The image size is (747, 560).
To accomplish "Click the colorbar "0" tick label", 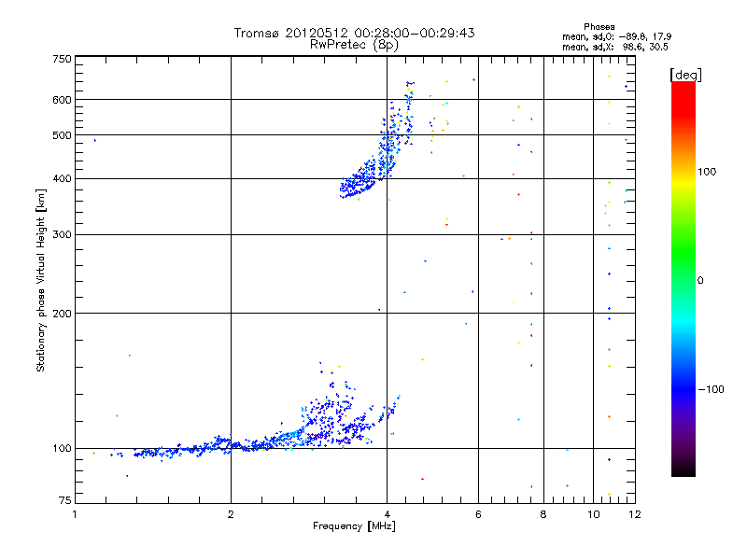I will click(700, 281).
